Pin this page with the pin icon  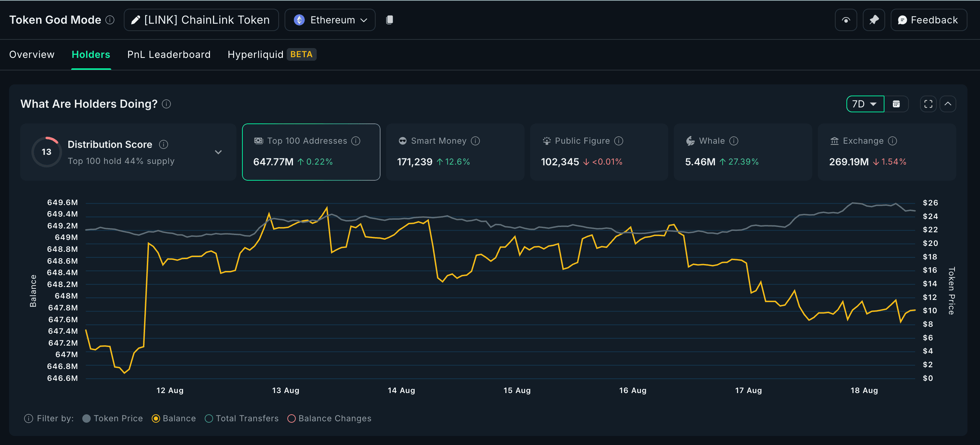coord(874,20)
